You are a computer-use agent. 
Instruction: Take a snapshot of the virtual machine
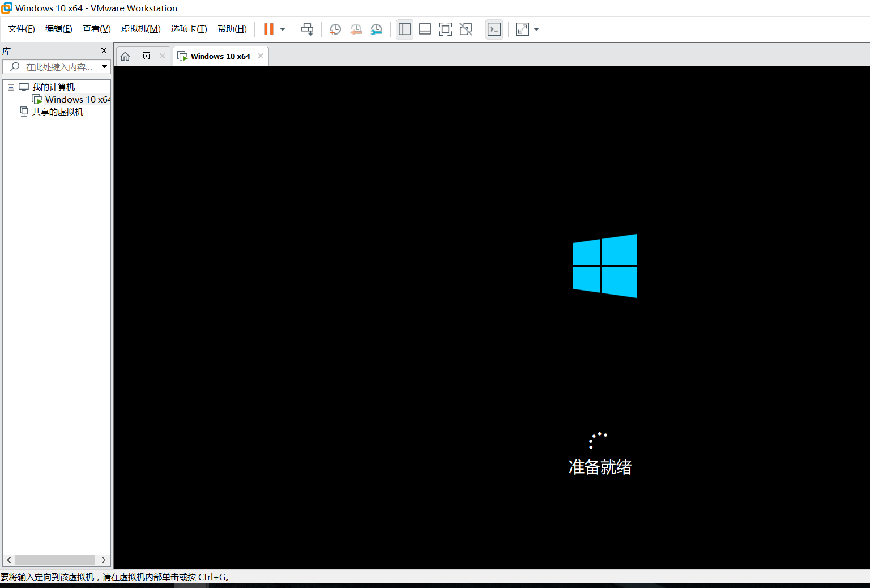tap(335, 29)
